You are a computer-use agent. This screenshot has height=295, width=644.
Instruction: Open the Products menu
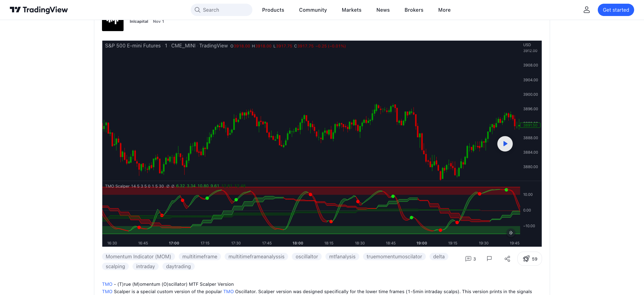[273, 10]
